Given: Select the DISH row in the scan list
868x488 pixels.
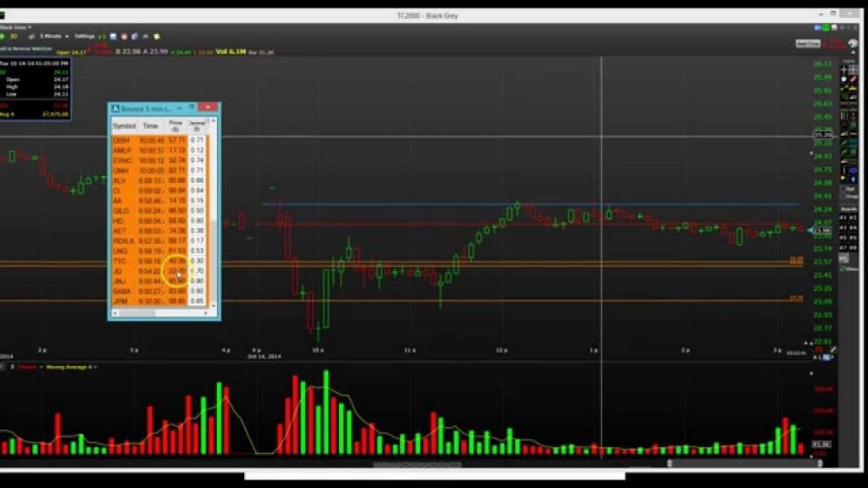Looking at the screenshot, I should click(x=159, y=141).
